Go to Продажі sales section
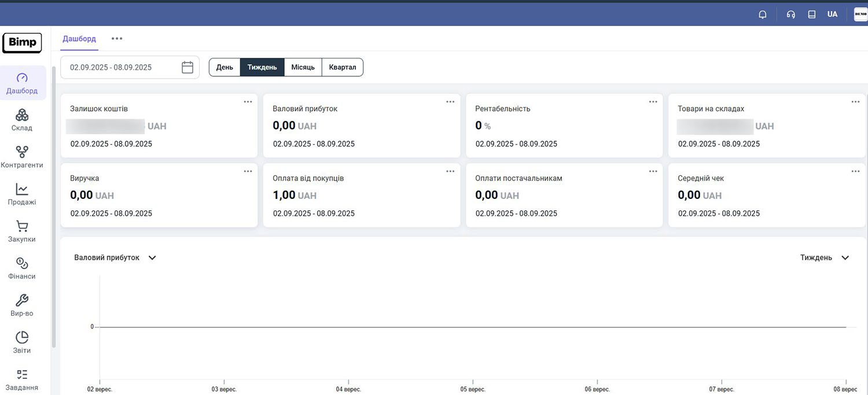The image size is (868, 395). coord(22,189)
